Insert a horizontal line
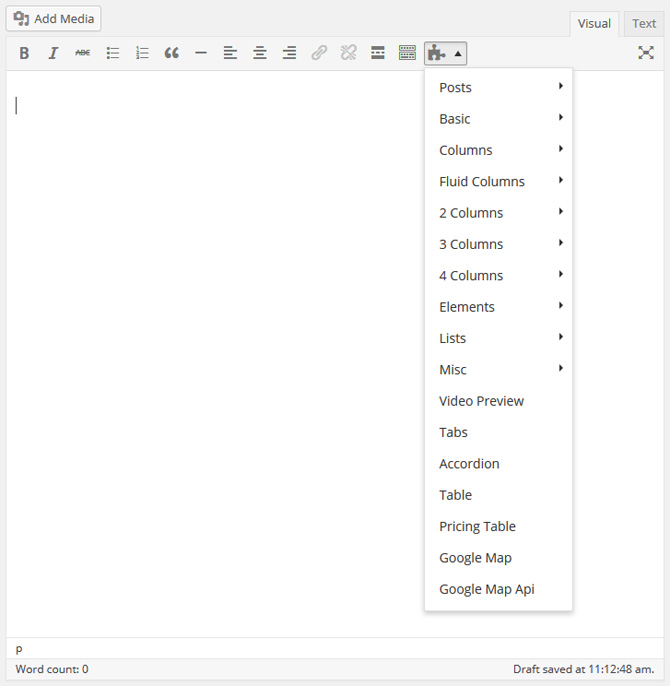Viewport: 670px width, 686px height. click(201, 53)
